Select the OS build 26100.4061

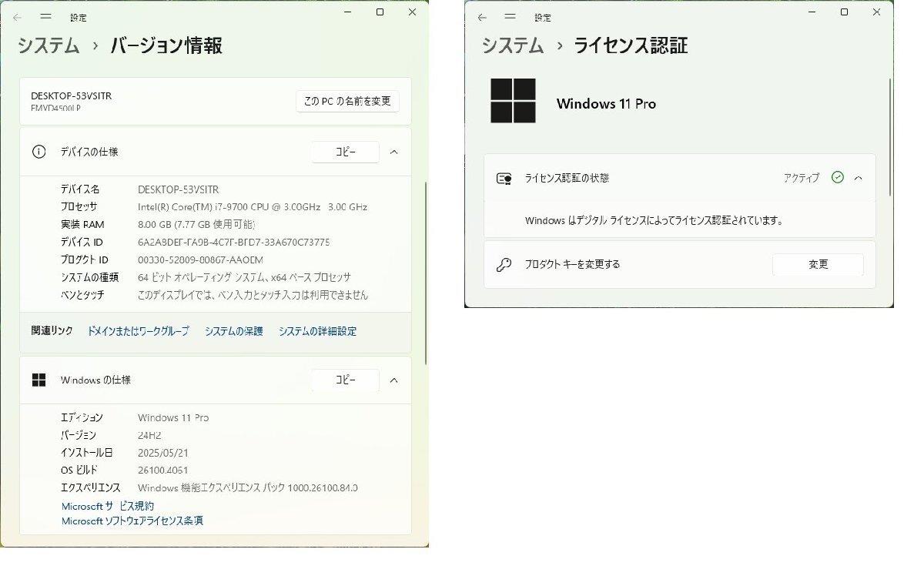click(x=163, y=470)
